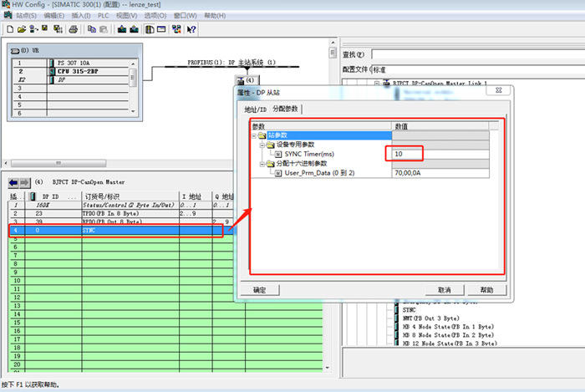
Task: Select User_Prm_Data (0 到 2) parameter
Action: 319,173
